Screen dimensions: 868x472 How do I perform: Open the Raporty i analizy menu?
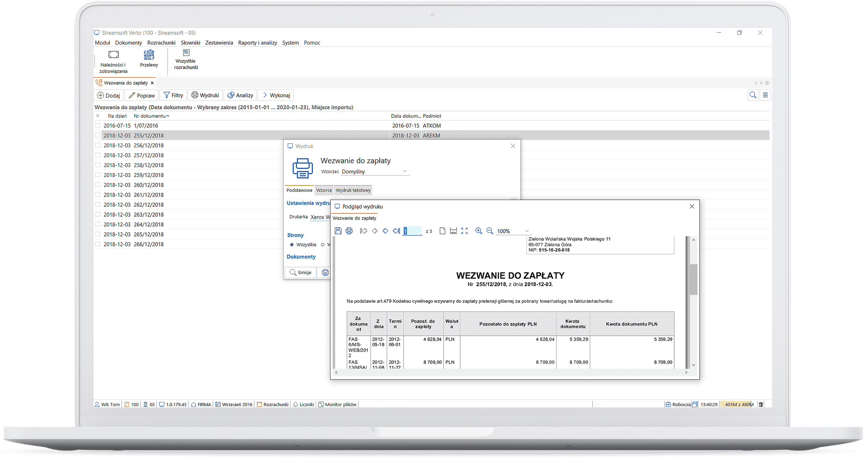click(x=258, y=42)
